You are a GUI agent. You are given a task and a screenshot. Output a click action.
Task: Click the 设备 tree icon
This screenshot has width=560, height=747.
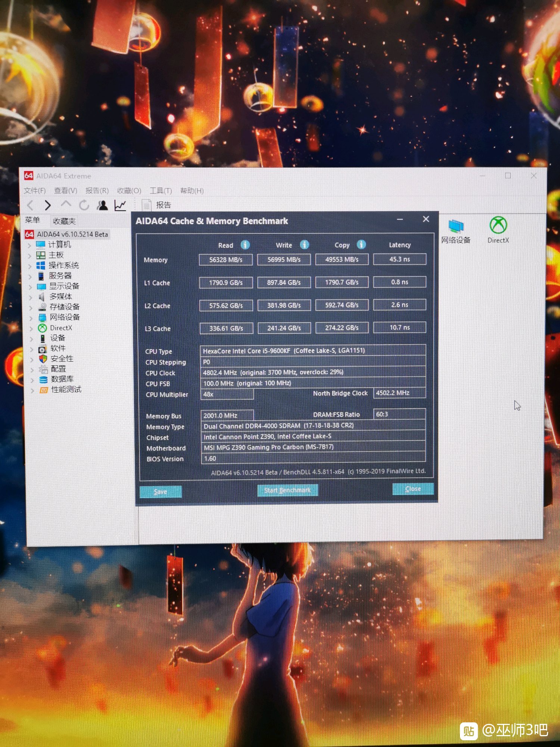[43, 338]
